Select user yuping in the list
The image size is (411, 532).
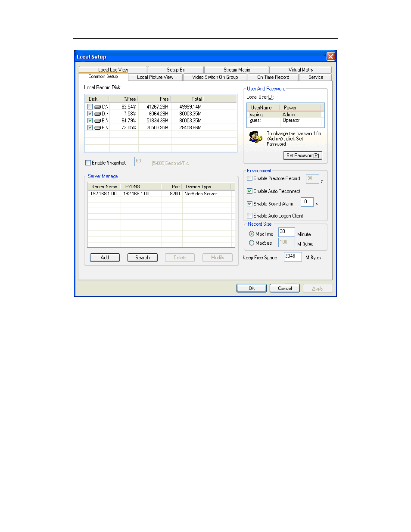coord(285,115)
